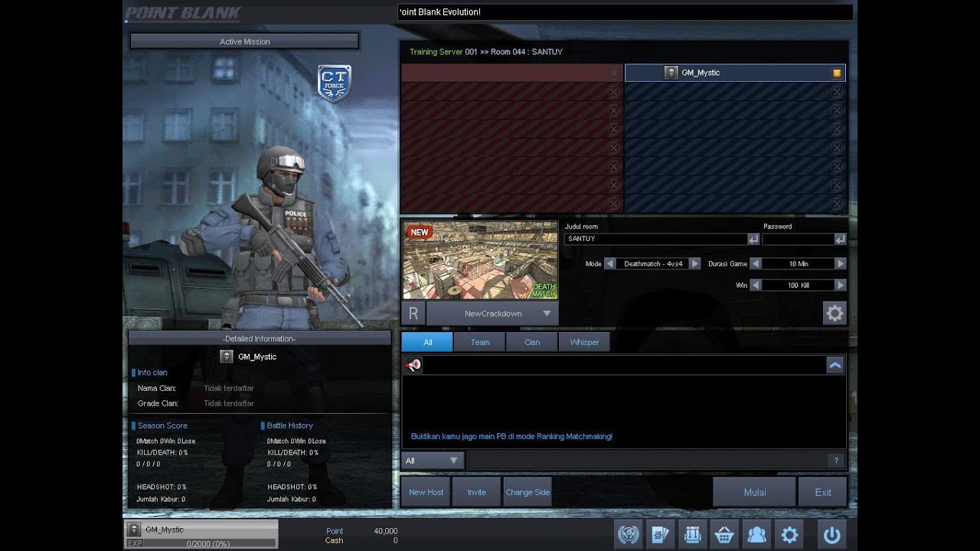Open game options gear in bottom bar
The width and height of the screenshot is (980, 551).
789,534
